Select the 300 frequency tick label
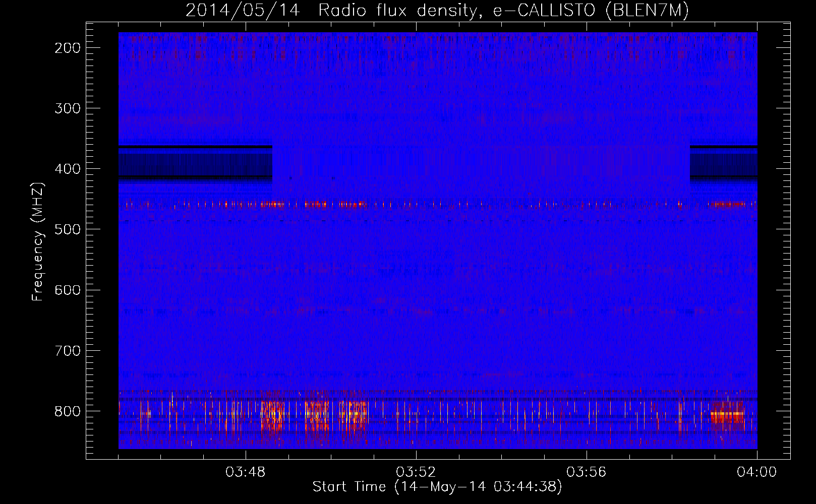 coord(68,108)
